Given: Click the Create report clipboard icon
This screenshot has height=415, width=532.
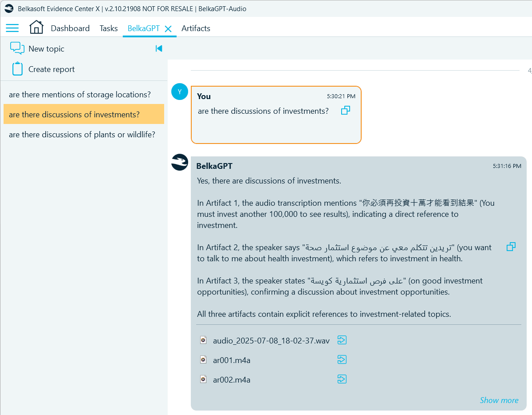Looking at the screenshot, I should [17, 69].
